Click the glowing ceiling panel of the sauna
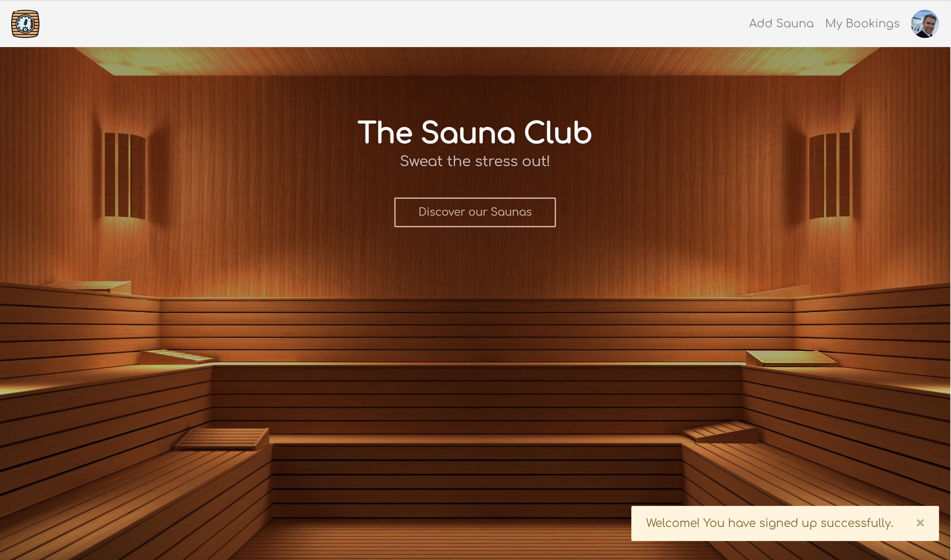This screenshot has height=560, width=951. (477, 61)
